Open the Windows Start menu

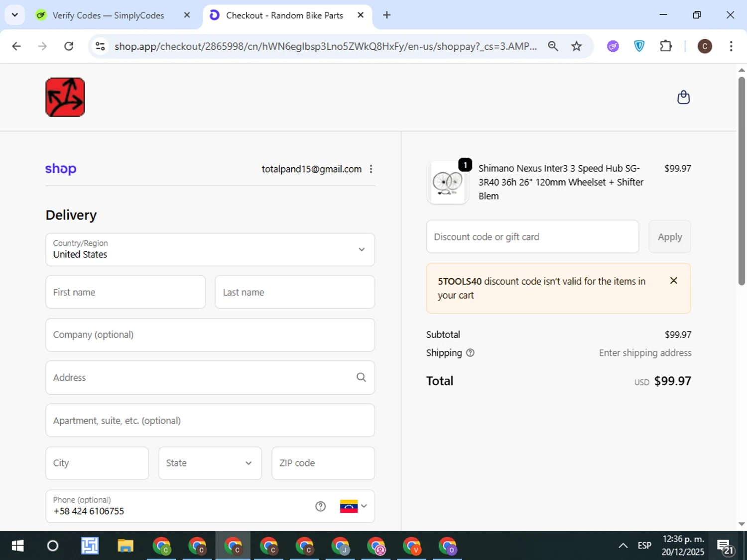(17, 546)
